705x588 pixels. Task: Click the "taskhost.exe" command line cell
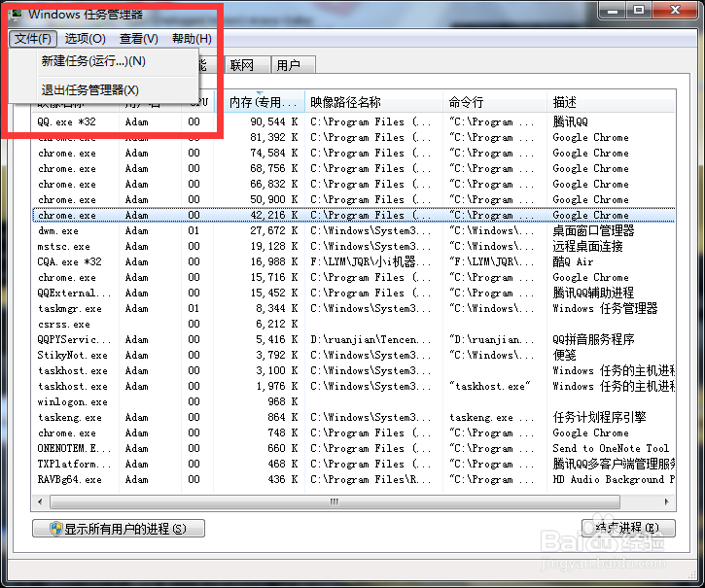490,387
